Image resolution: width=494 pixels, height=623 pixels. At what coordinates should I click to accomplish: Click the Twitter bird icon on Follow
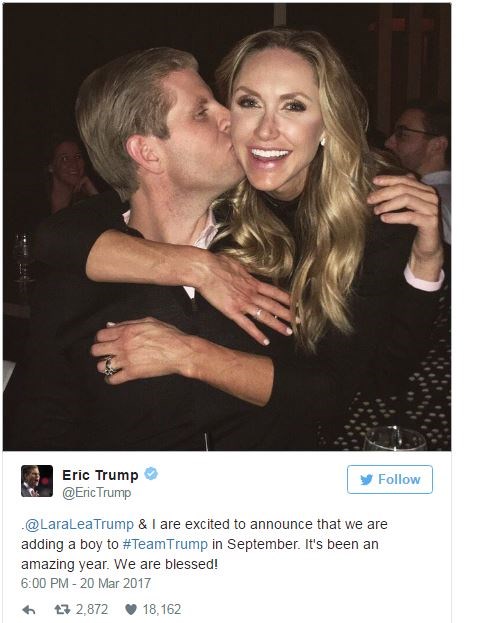(366, 480)
